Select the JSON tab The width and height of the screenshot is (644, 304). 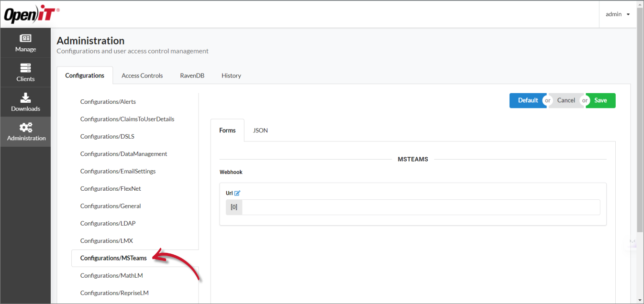[260, 130]
